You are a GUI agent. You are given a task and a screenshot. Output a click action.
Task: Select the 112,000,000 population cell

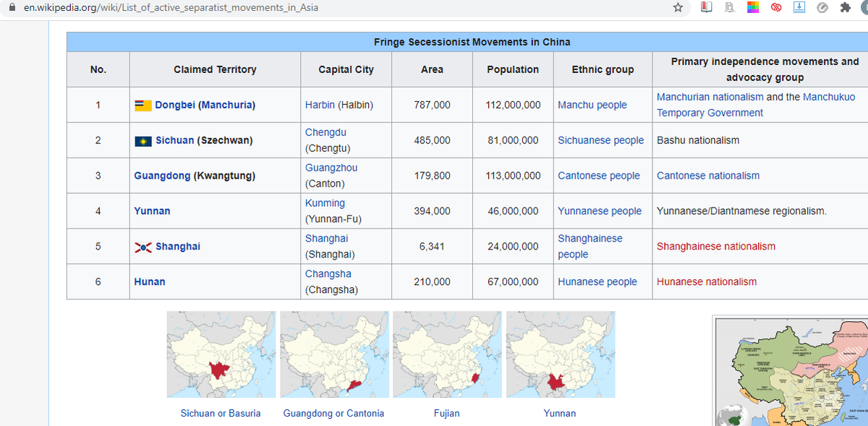(x=513, y=105)
